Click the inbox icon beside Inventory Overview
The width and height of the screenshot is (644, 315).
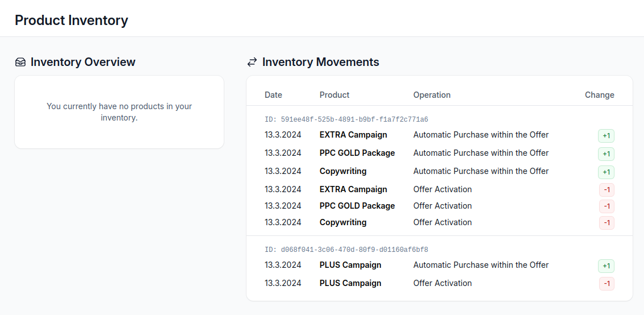(20, 62)
